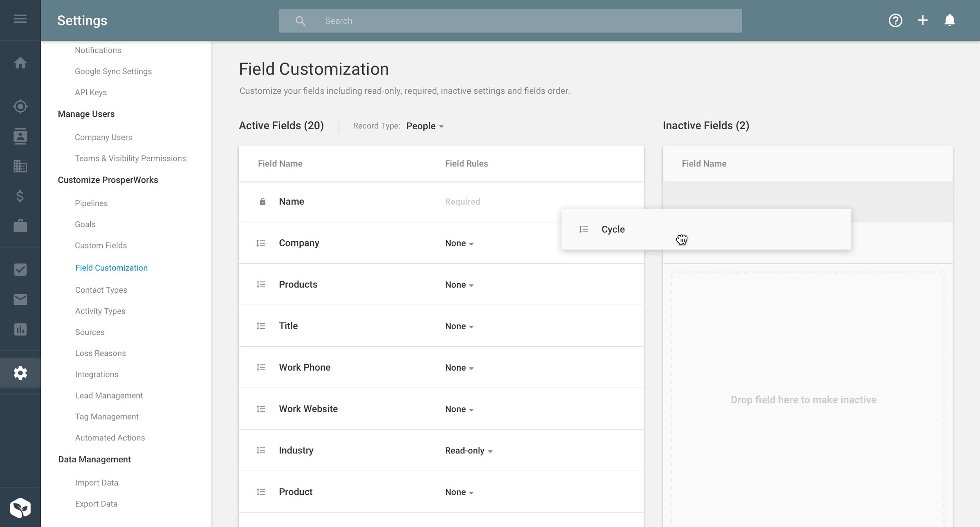Open the Projects briefcase icon
980x527 pixels.
(20, 226)
